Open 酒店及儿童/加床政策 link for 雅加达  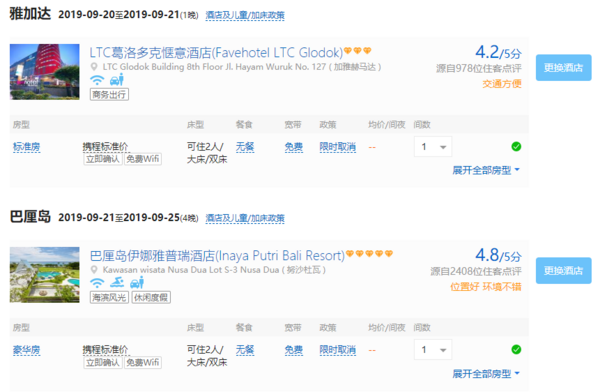point(245,15)
